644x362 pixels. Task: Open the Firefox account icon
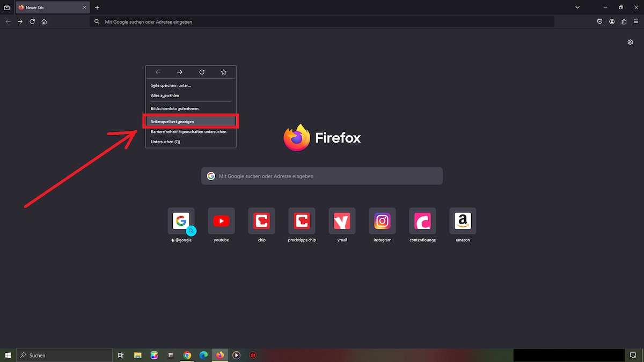[x=612, y=21]
